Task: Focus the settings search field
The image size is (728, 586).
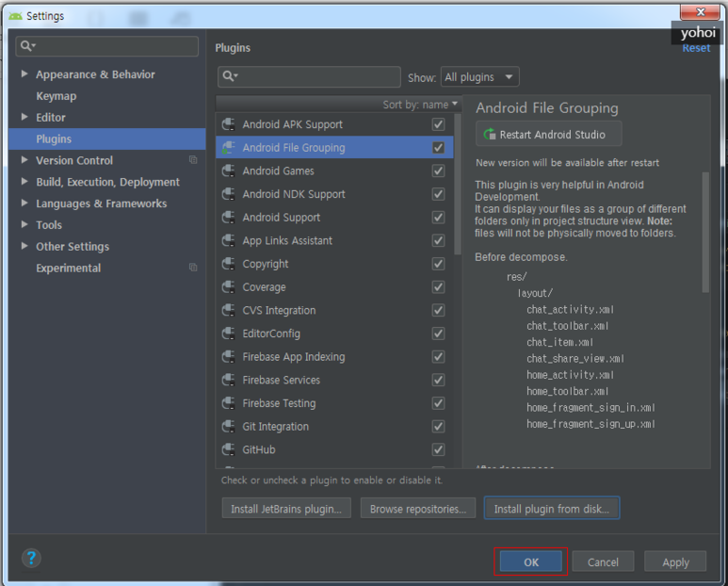Action: pyautogui.click(x=106, y=46)
